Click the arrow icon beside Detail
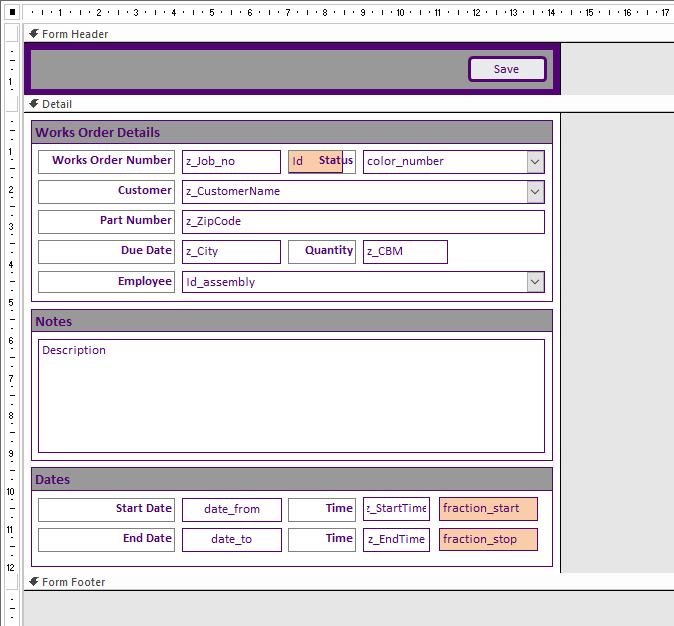Viewport: 674px width, 626px height. pos(34,104)
